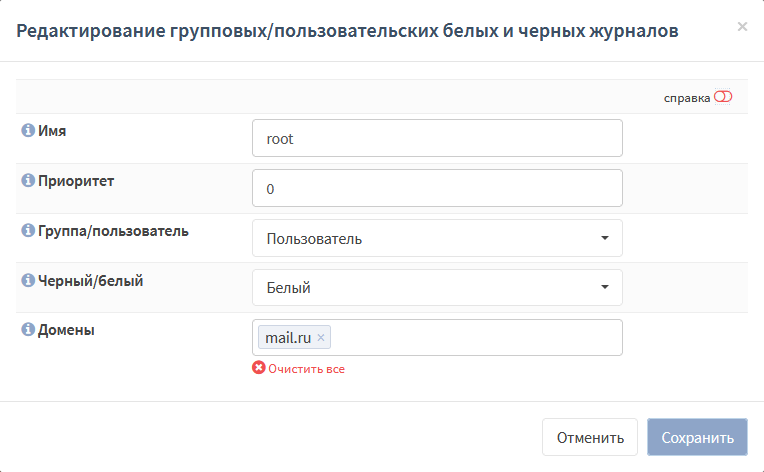
Task: Click the red Очистить все cross icon
Action: click(x=259, y=368)
